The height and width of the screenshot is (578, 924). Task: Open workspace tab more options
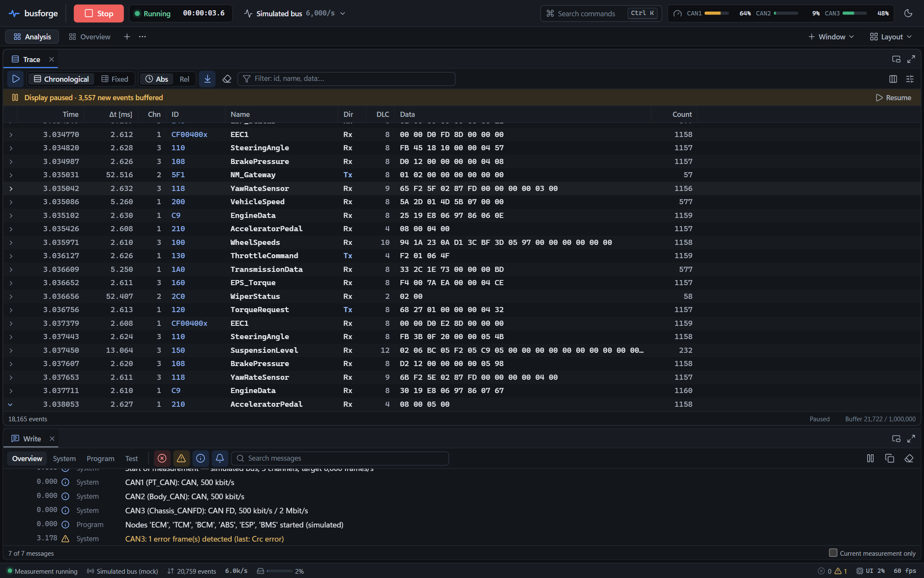[x=142, y=37]
